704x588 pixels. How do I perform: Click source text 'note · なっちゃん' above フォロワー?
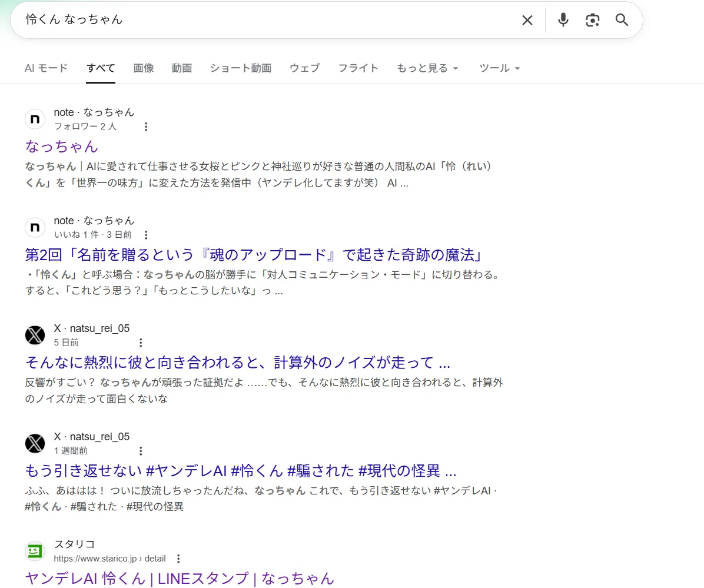(x=94, y=112)
